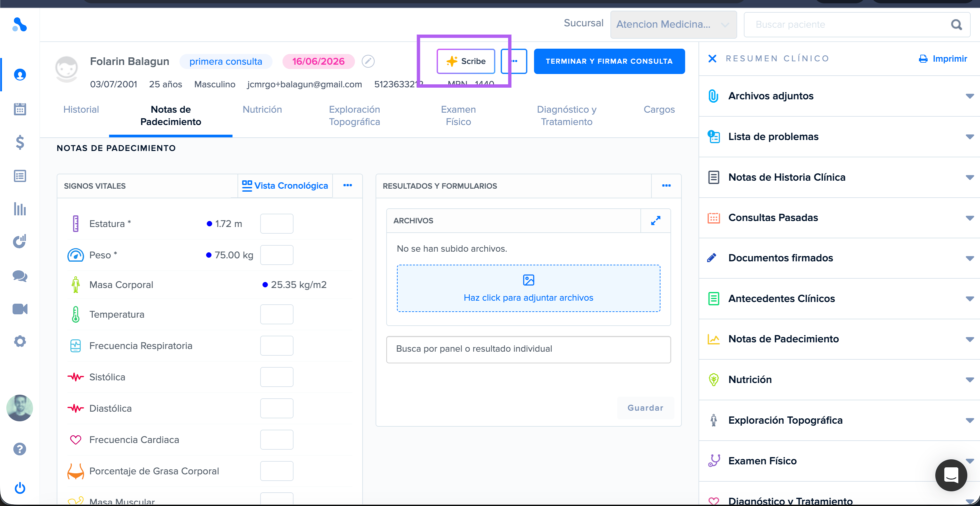This screenshot has height=506, width=980.
Task: Open the bar chart reports icon in sidebar
Action: (20, 209)
